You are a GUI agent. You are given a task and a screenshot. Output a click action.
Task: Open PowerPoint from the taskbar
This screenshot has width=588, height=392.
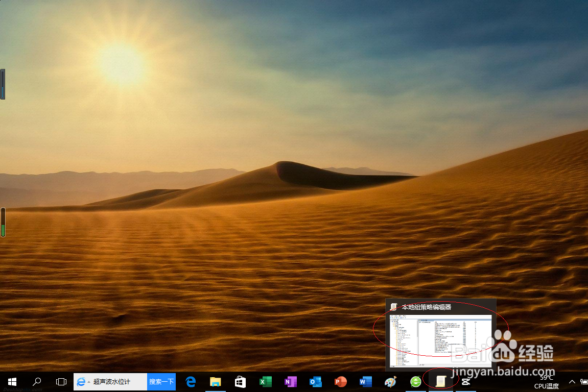click(x=340, y=381)
